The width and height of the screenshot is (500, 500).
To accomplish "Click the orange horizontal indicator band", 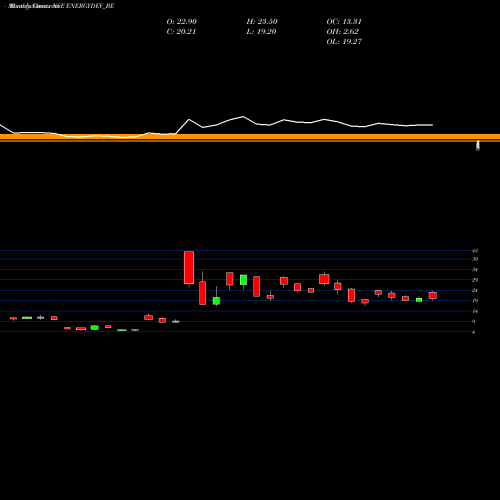I will [x=250, y=137].
